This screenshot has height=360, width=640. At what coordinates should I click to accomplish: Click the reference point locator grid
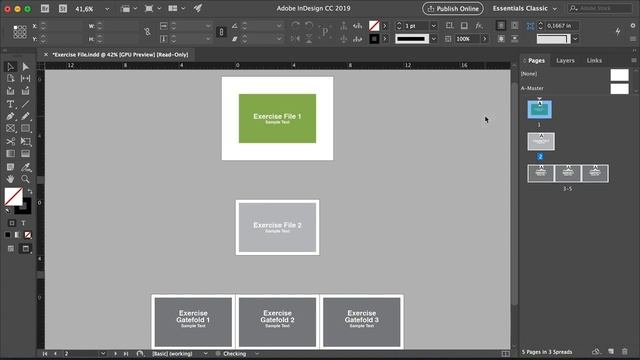[20, 32]
